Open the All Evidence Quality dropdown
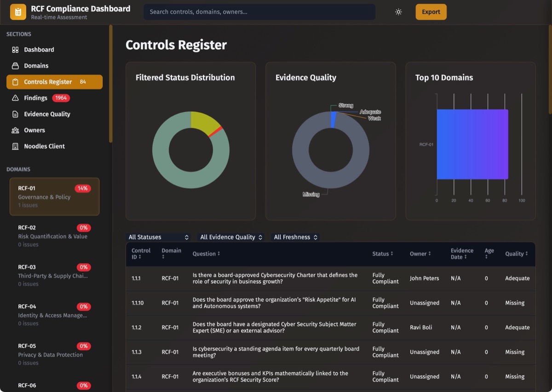This screenshot has width=552, height=392. [x=231, y=237]
